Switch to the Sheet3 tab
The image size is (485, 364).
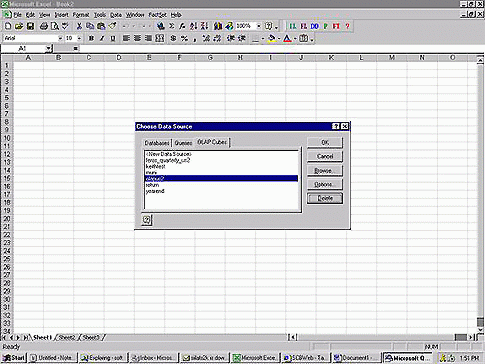tap(91, 338)
